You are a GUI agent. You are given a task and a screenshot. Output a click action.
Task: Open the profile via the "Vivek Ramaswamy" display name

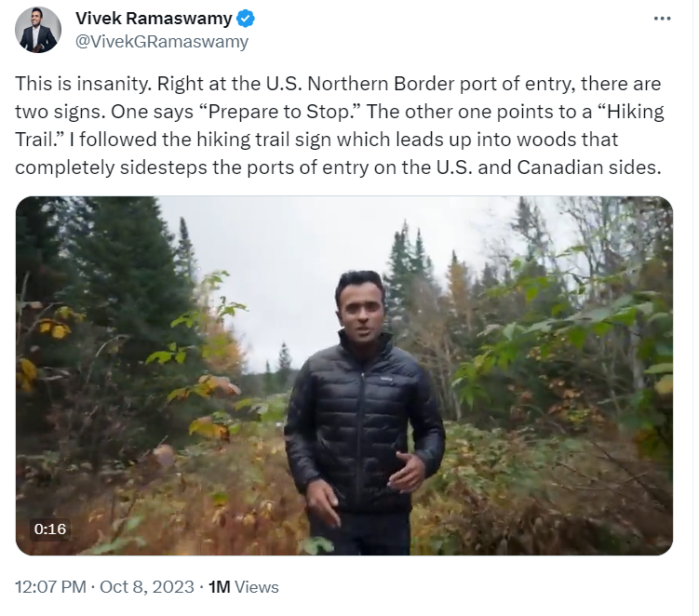153,20
